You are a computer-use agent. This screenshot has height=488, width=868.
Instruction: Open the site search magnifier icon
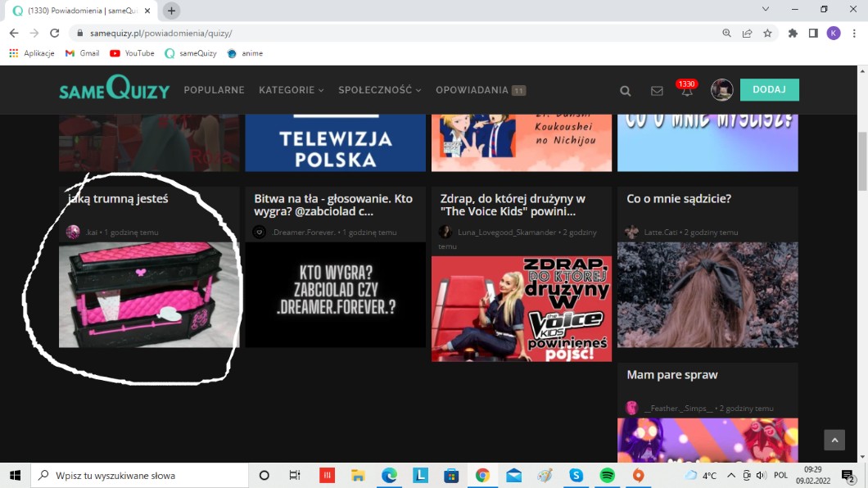click(x=626, y=91)
